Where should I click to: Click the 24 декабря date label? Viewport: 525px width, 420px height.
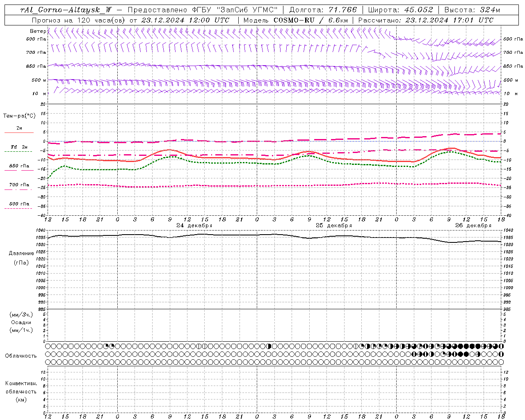coord(194,226)
